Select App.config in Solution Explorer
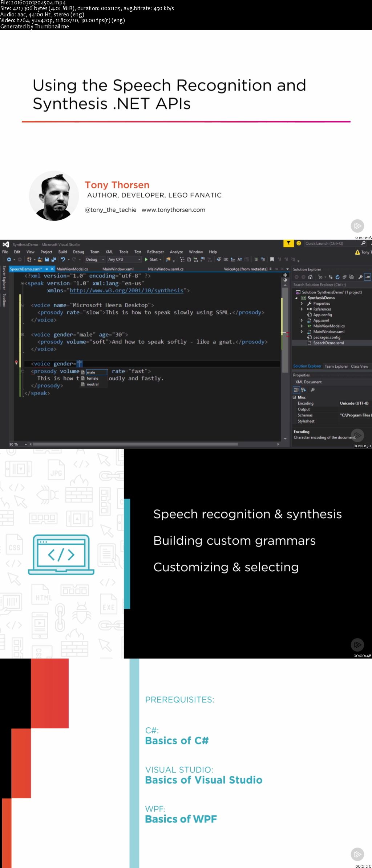372x868 pixels. click(322, 315)
